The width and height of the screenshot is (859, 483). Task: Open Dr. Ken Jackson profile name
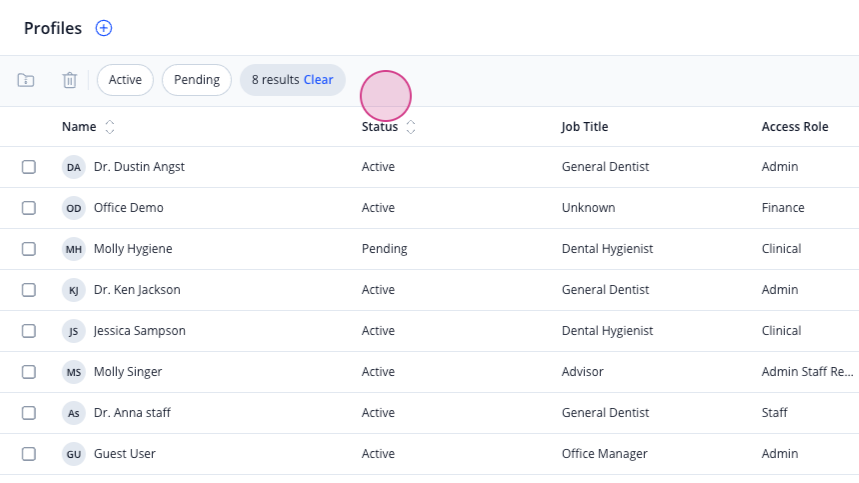point(137,290)
